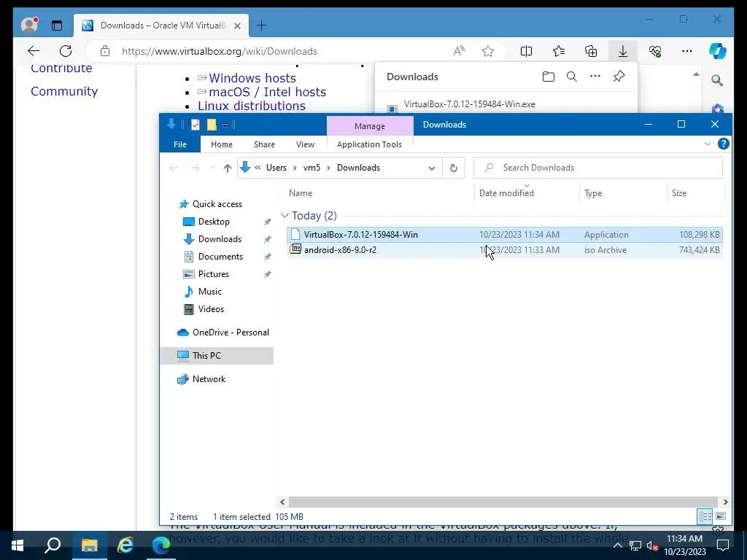This screenshot has width=747, height=560.
Task: Select Network in navigation pane
Action: 209,379
